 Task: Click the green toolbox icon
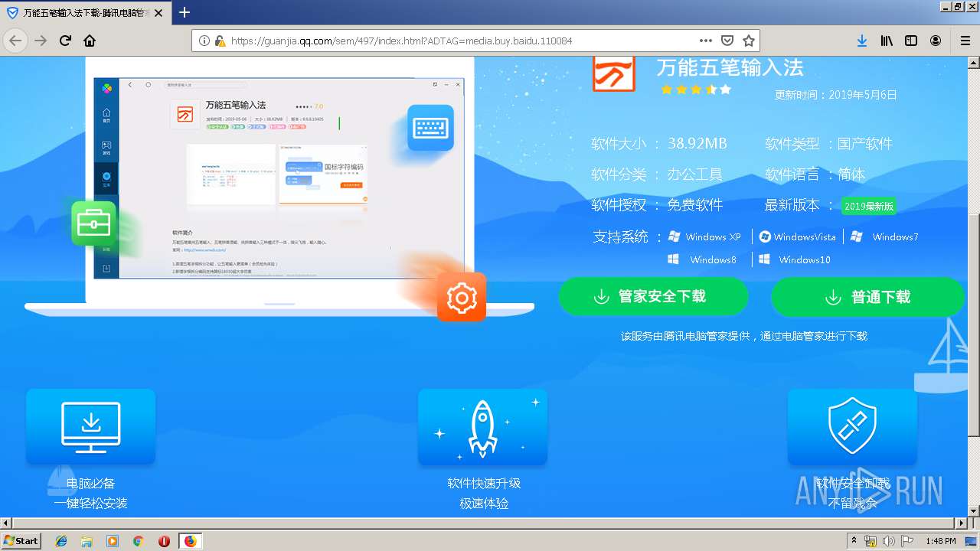pyautogui.click(x=94, y=223)
